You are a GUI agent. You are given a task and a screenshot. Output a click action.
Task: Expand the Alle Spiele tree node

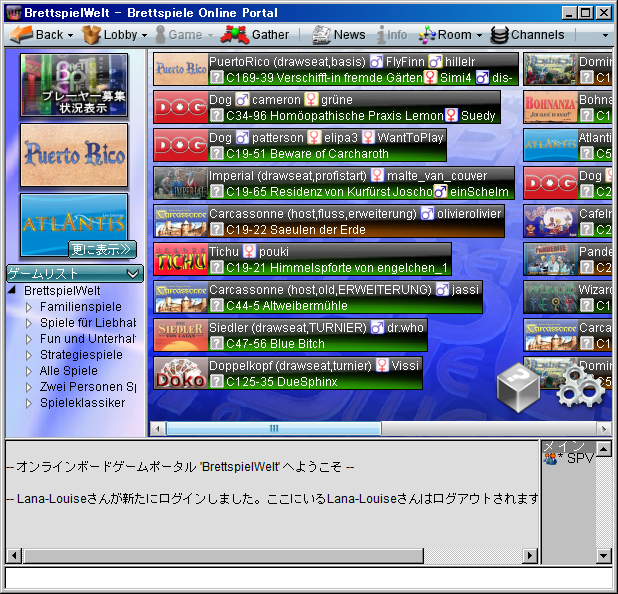[28, 371]
